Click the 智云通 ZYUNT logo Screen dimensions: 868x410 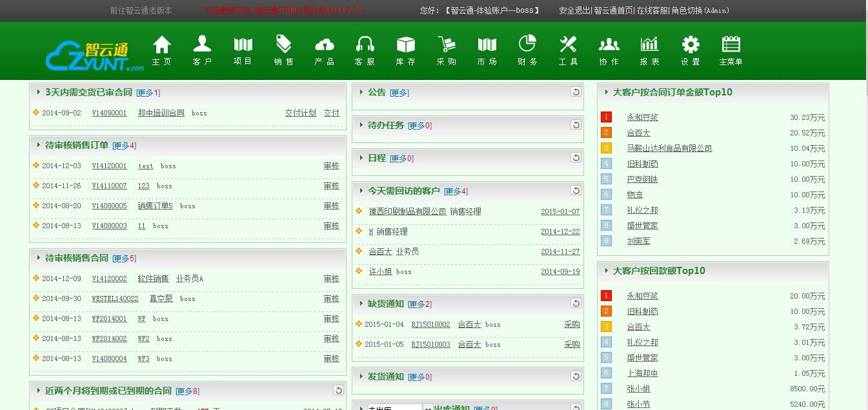[95, 56]
